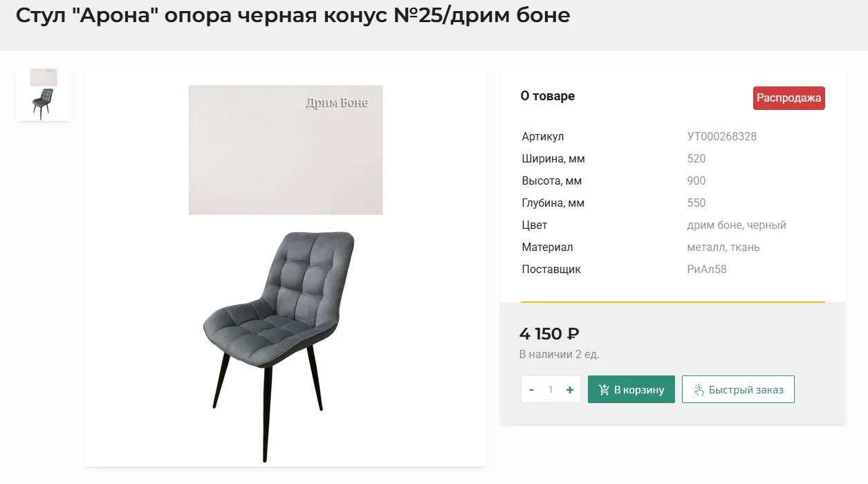Click the article number УТ000268328
868x484 pixels.
[x=722, y=136]
